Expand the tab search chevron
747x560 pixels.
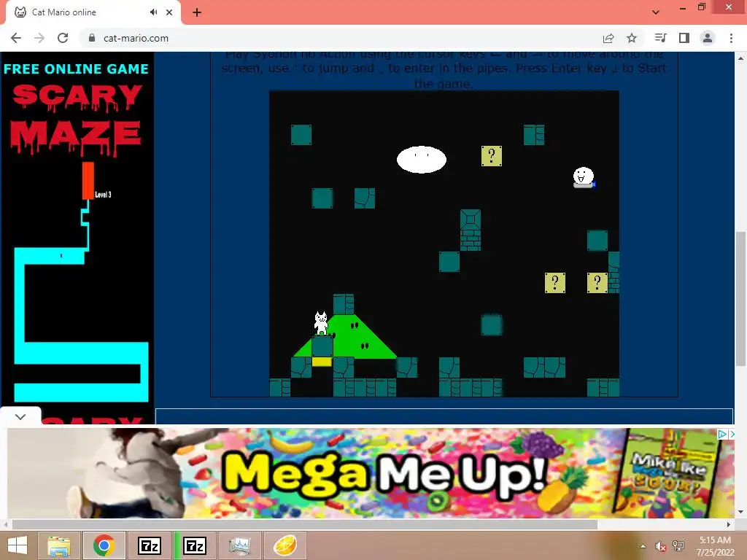click(656, 12)
